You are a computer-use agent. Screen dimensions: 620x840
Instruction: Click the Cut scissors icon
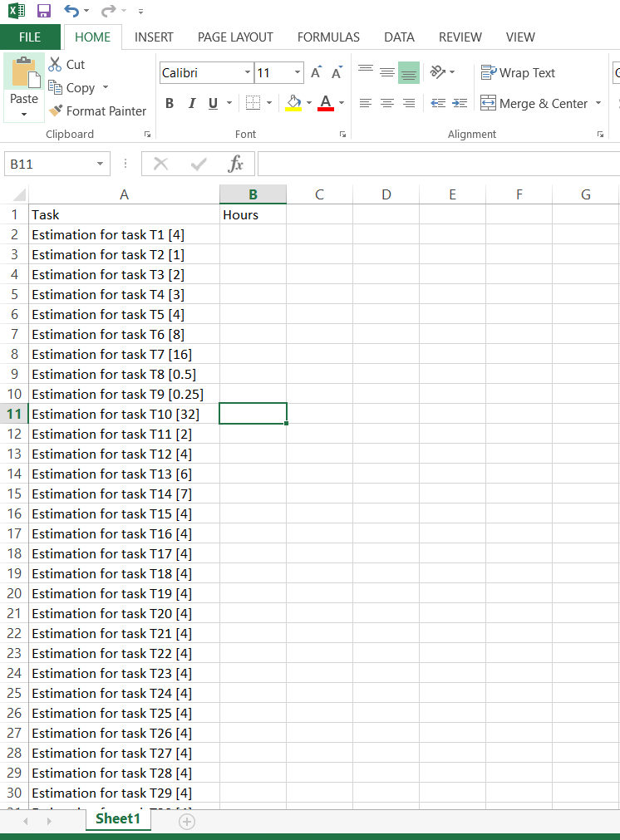pyautogui.click(x=56, y=64)
